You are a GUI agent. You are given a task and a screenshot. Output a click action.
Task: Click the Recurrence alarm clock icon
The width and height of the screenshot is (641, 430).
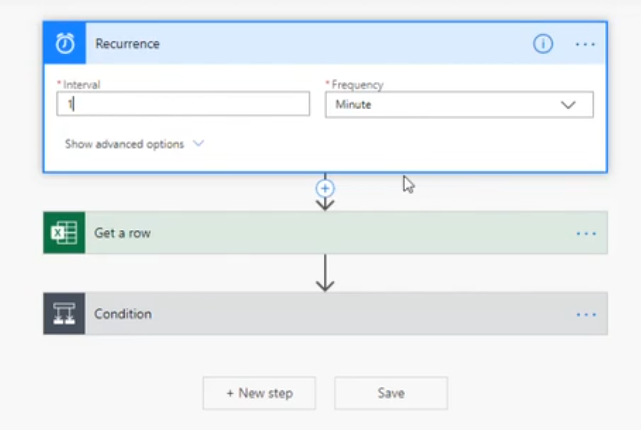[65, 43]
